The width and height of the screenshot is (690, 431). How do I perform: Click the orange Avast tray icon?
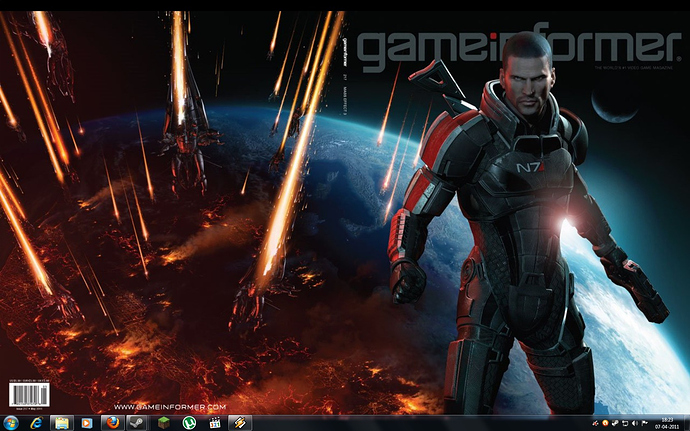[603, 423]
